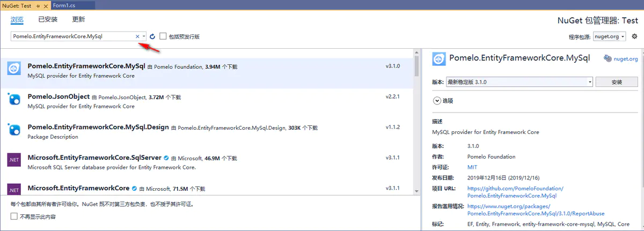644x231 pixels.
Task: Switch to the Updates tab
Action: click(x=78, y=19)
